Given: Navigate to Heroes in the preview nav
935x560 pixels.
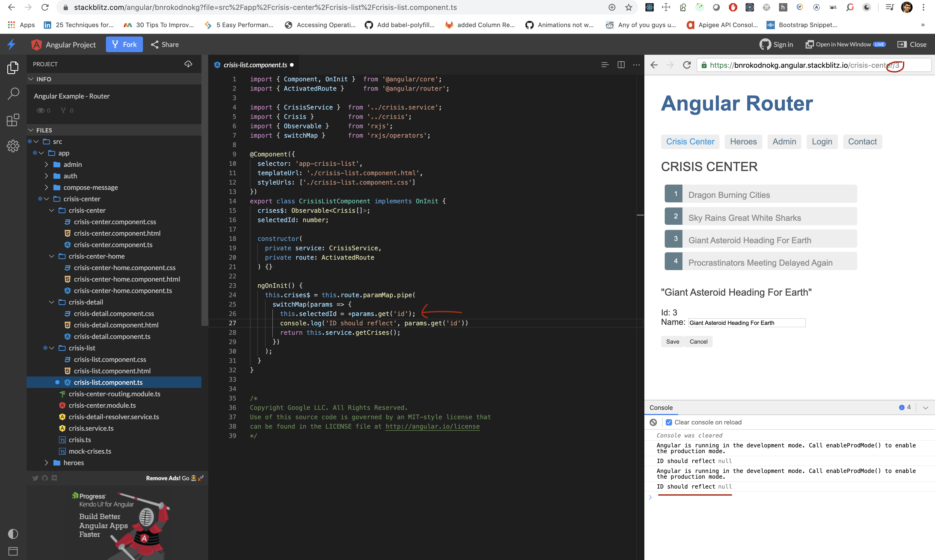Looking at the screenshot, I should pos(743,142).
